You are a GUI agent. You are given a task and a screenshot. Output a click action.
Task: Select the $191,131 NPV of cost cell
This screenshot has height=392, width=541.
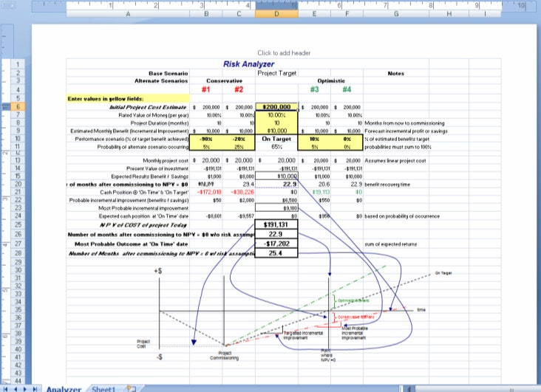(276, 222)
